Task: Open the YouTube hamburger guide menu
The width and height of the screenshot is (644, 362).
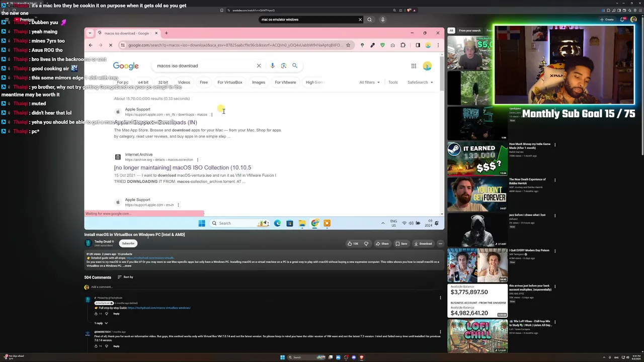Action: click(x=6, y=20)
